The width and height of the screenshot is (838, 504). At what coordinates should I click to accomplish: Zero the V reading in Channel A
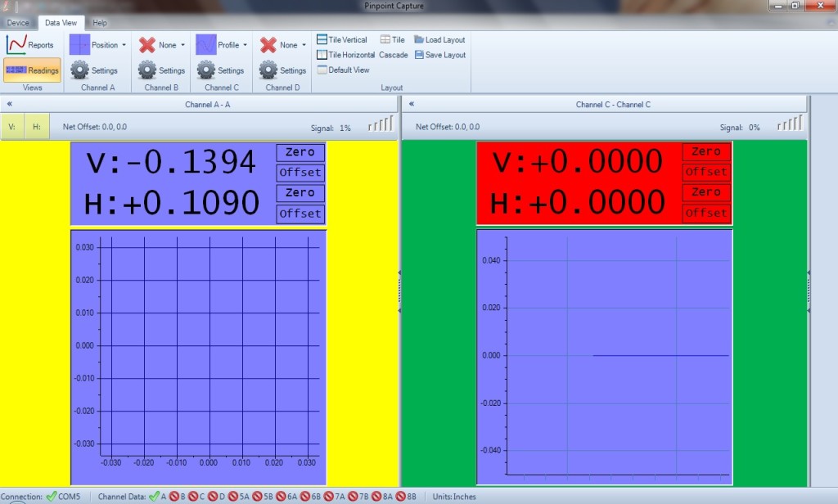[300, 152]
